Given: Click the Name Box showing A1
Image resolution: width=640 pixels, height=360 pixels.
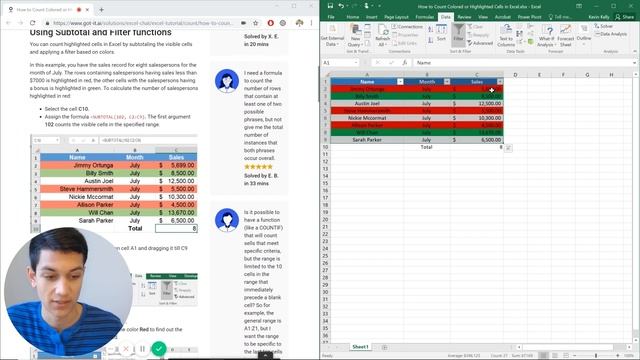Looking at the screenshot, I should [340, 62].
